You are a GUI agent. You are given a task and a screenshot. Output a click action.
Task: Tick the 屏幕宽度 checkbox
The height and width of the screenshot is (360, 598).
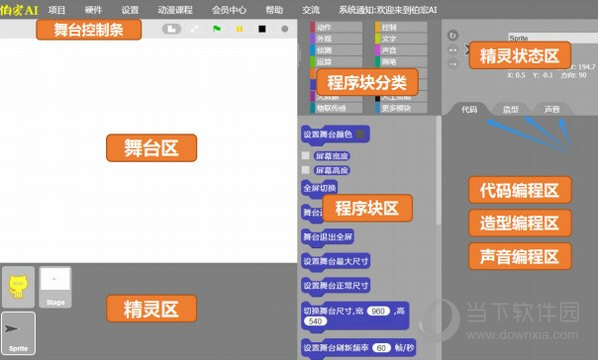click(305, 156)
